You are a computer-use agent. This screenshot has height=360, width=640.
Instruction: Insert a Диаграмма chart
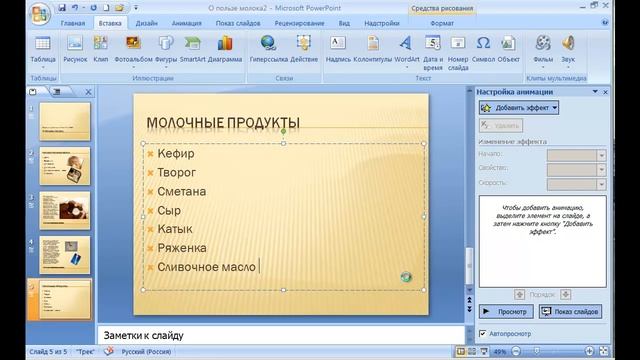(x=225, y=49)
